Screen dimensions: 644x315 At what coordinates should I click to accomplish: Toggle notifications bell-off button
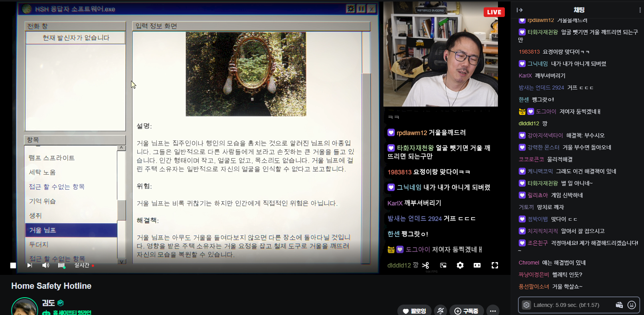pos(441,311)
